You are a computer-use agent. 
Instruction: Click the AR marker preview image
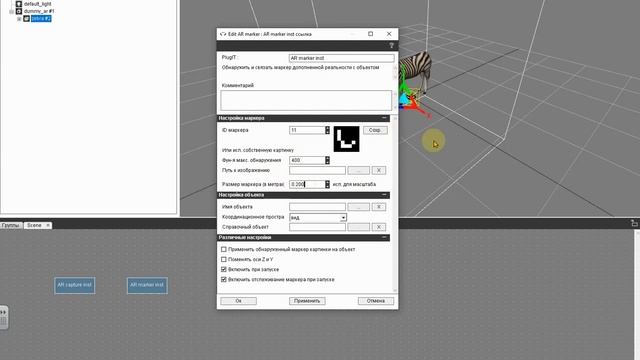[x=347, y=139]
